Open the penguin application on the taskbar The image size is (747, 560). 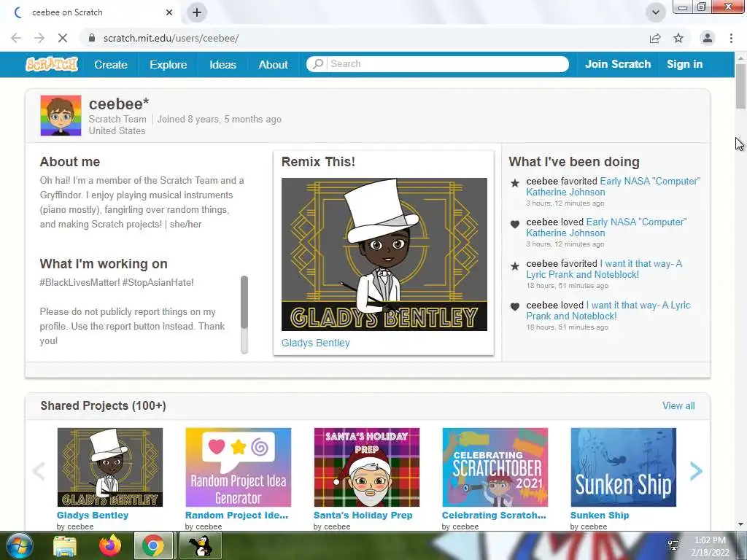point(201,545)
